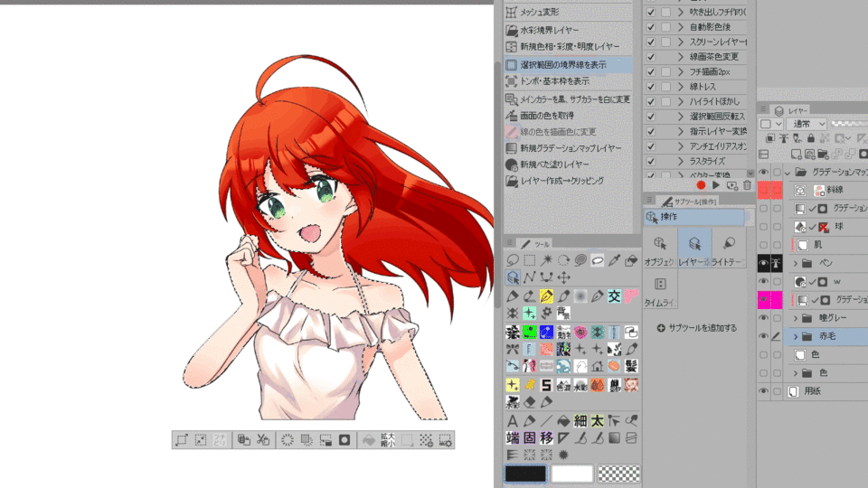Select the Move Layer cross-arrow tool
The image size is (868, 488).
pos(563,277)
